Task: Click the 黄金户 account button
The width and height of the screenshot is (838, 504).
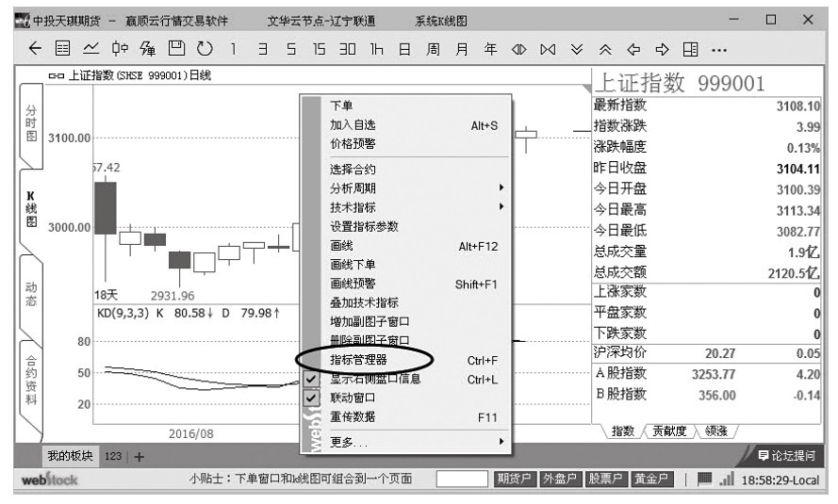Action: (651, 479)
